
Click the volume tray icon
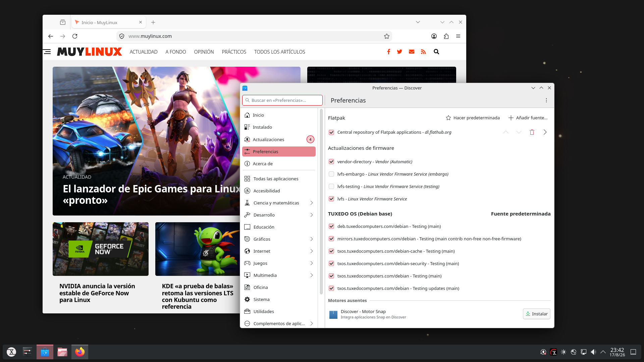[x=593, y=352]
